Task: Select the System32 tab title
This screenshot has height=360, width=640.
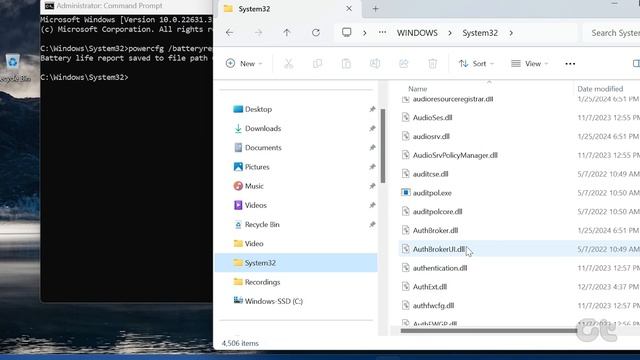Action: (254, 9)
